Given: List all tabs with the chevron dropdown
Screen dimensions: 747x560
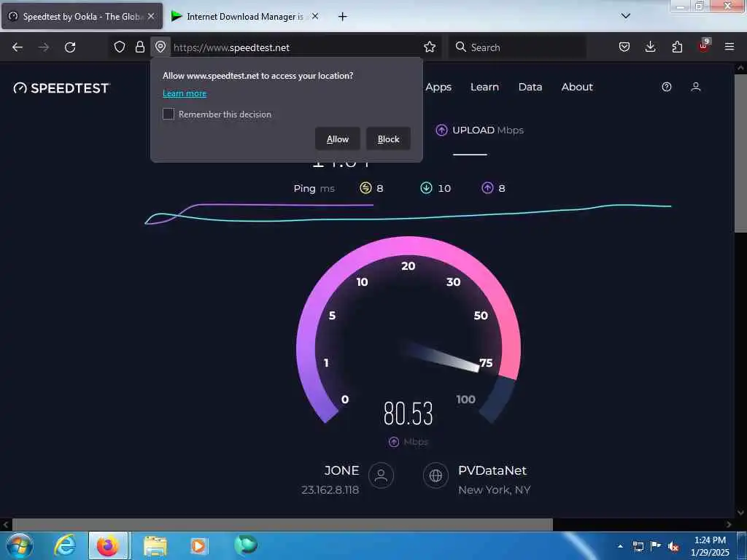Looking at the screenshot, I should 626,16.
